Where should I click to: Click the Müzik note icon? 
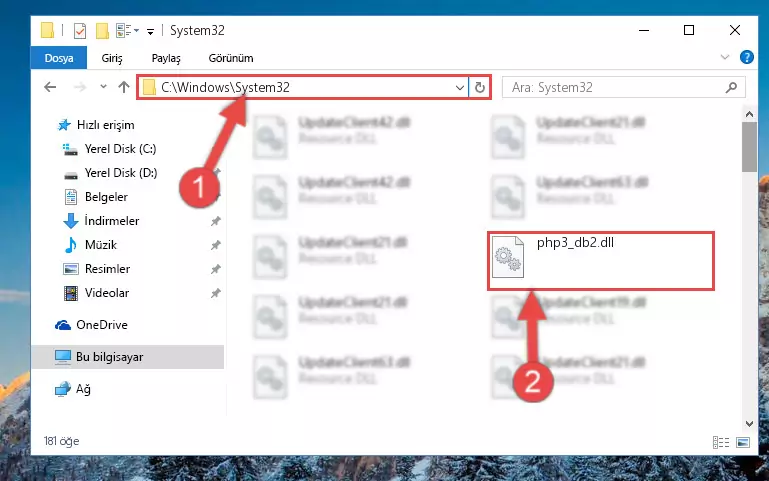(x=71, y=245)
